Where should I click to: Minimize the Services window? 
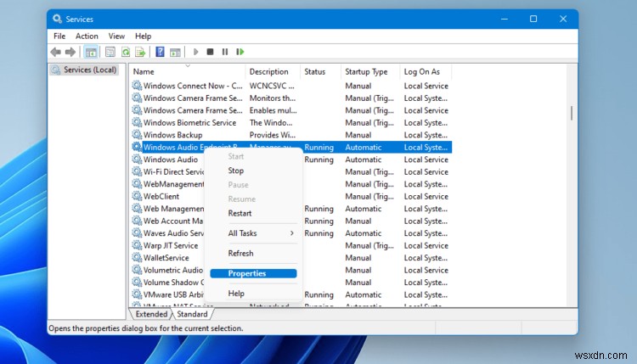point(505,19)
